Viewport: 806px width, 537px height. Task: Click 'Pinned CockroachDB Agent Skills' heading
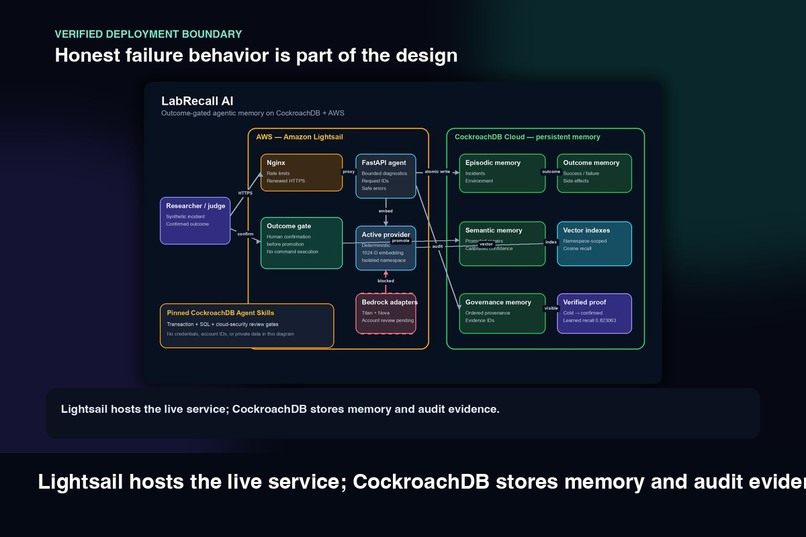220,312
